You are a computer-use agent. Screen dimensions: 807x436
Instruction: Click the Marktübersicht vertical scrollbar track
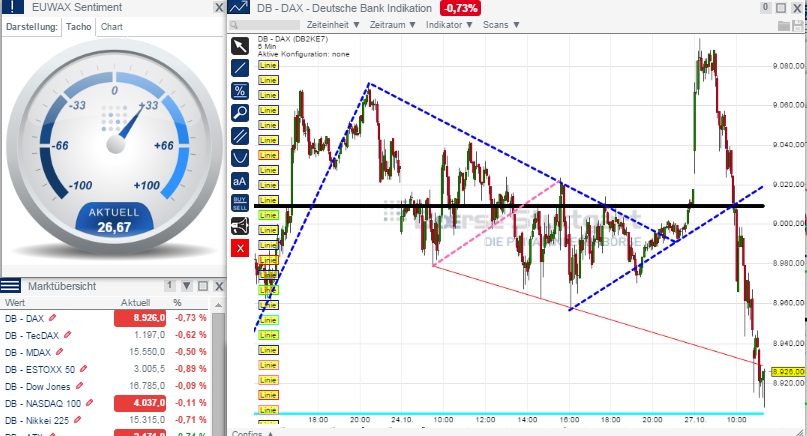[x=218, y=373]
